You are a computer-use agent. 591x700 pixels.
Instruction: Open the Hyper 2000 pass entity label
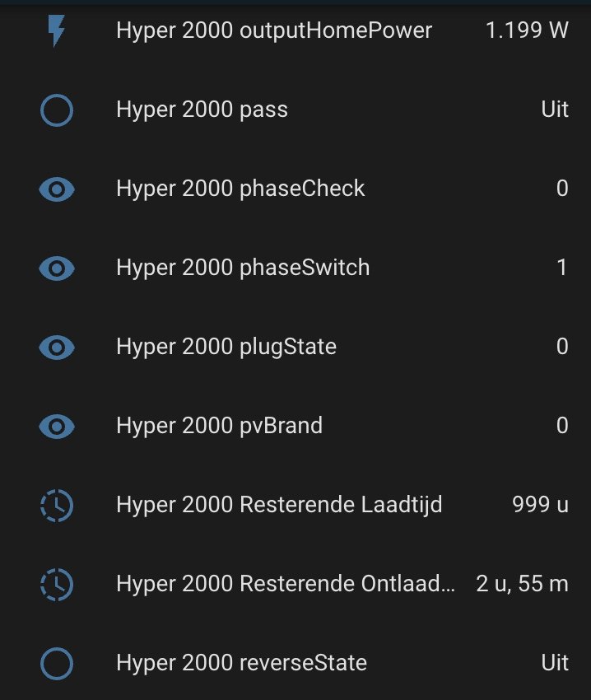202,110
